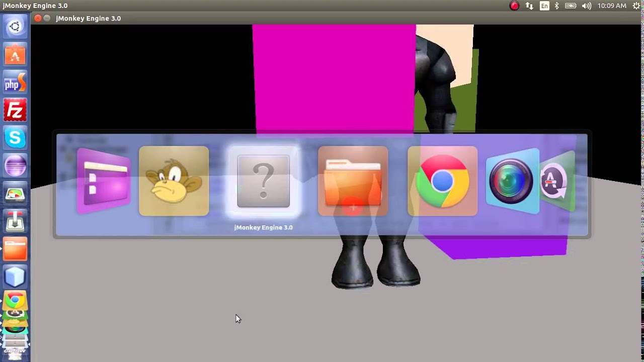Select the camera lens app in the switcher

512,181
